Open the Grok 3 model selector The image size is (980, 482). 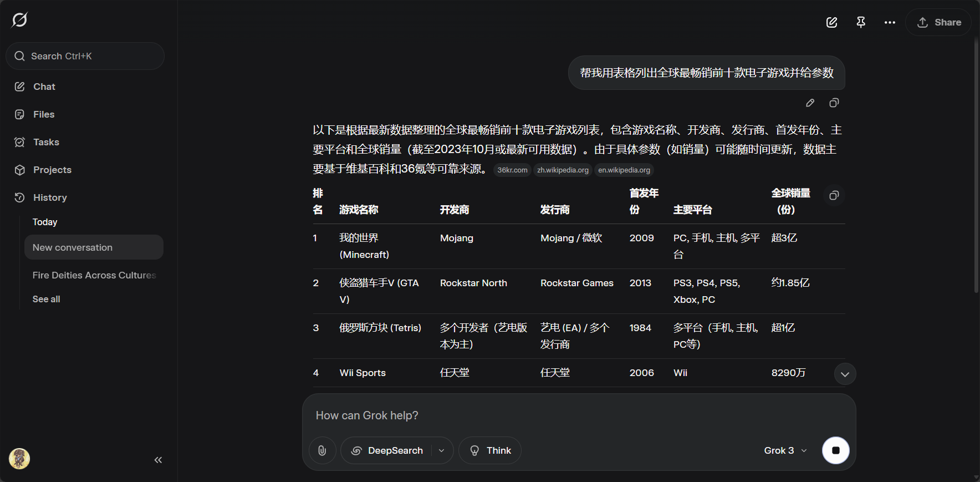[785, 450]
